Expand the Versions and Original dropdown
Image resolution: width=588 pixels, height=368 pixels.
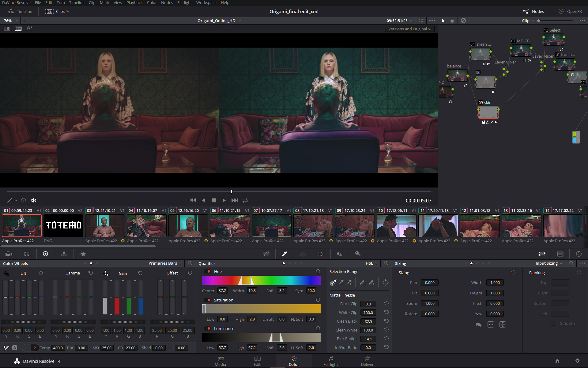(x=409, y=29)
